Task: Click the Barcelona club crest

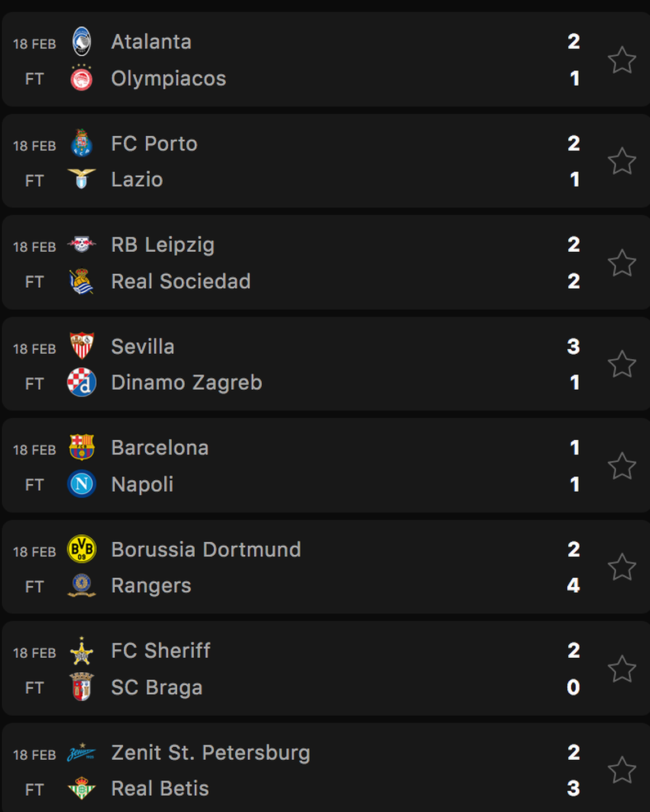Action: click(x=82, y=448)
